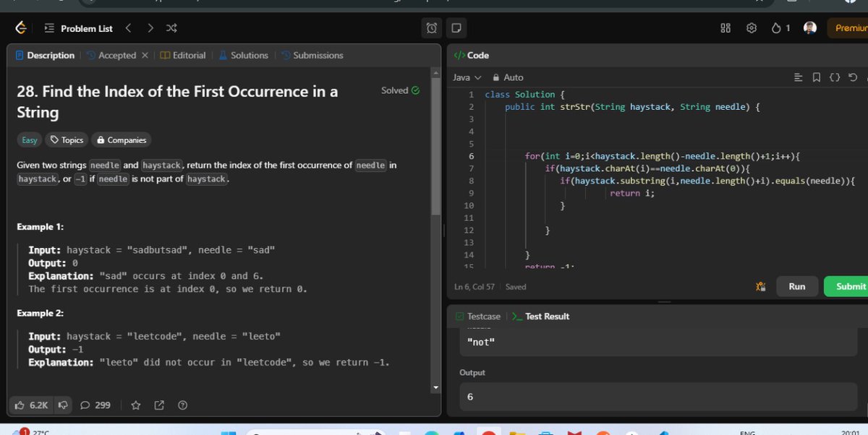Go to the next problem chevron
This screenshot has height=435, width=868.
tap(150, 28)
